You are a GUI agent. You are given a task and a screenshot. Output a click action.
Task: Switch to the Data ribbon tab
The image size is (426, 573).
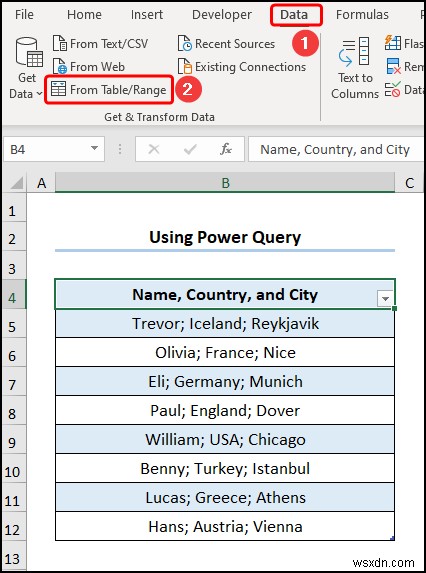click(x=294, y=15)
